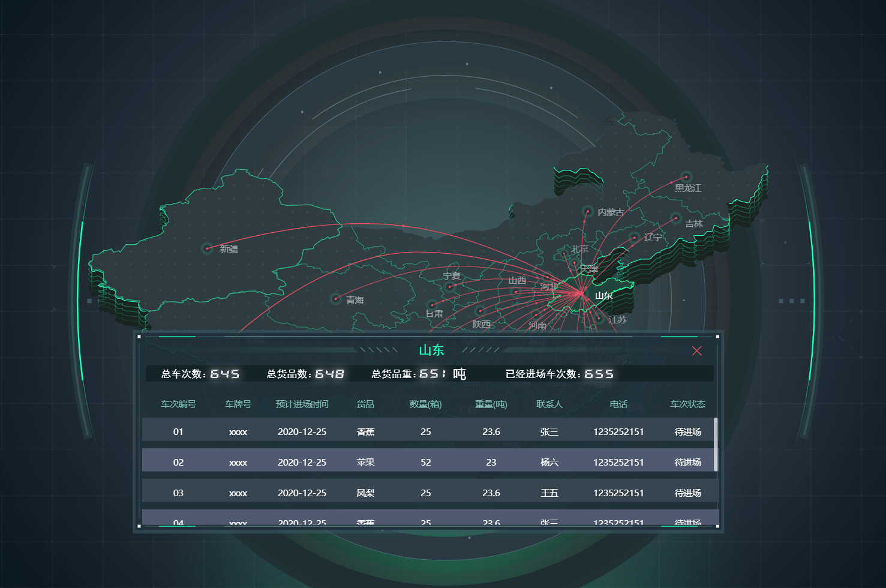The height and width of the screenshot is (588, 886).
Task: Click the 车次状态 column header
Action: pos(688,404)
